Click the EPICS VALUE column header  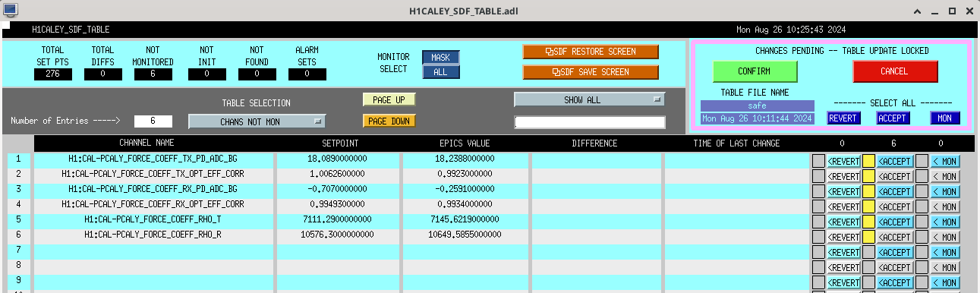[x=465, y=143]
